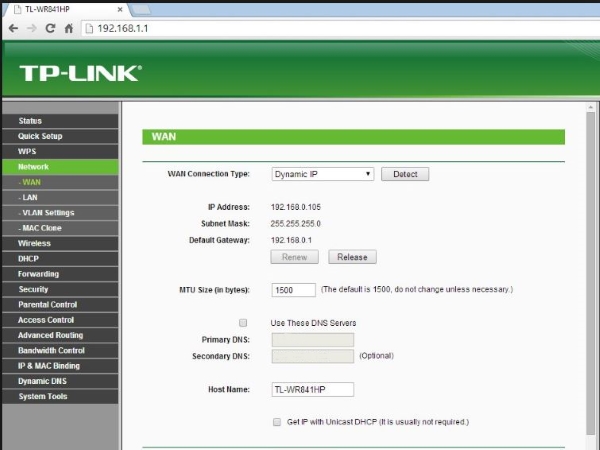Click the IP Address value 192.168.0.105
This screenshot has height=450, width=600.
[296, 207]
